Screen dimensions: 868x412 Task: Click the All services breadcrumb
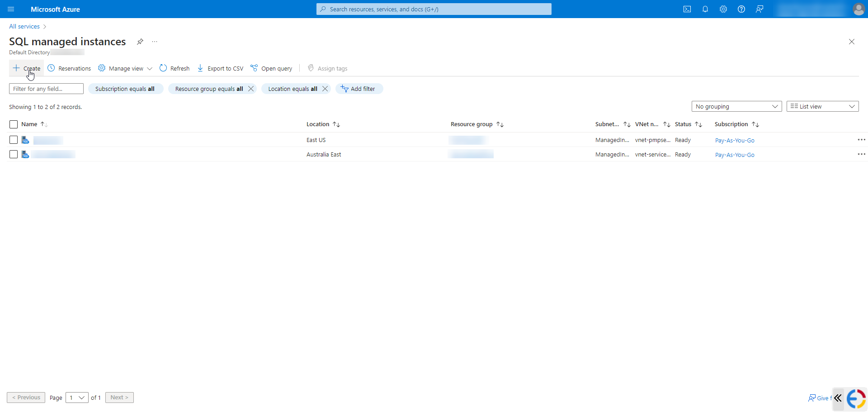[24, 26]
